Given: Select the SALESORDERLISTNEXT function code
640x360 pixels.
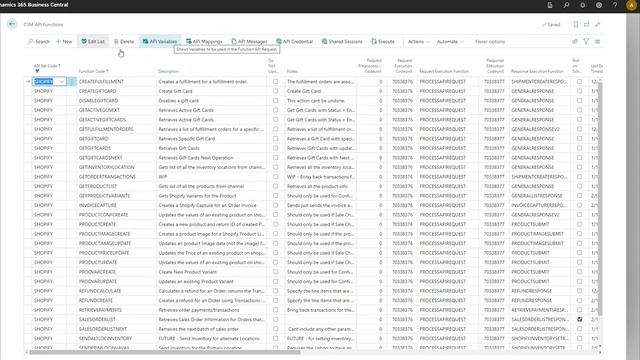Looking at the screenshot, I should tap(103, 329).
